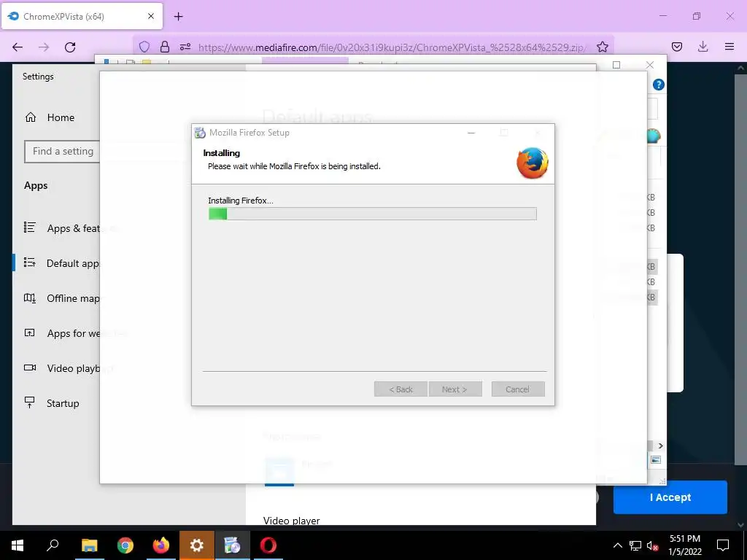Open Opera from taskbar
The width and height of the screenshot is (747, 560).
268,545
